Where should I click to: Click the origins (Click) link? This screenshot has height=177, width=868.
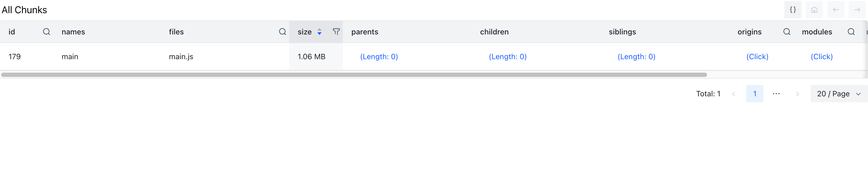coord(757,56)
